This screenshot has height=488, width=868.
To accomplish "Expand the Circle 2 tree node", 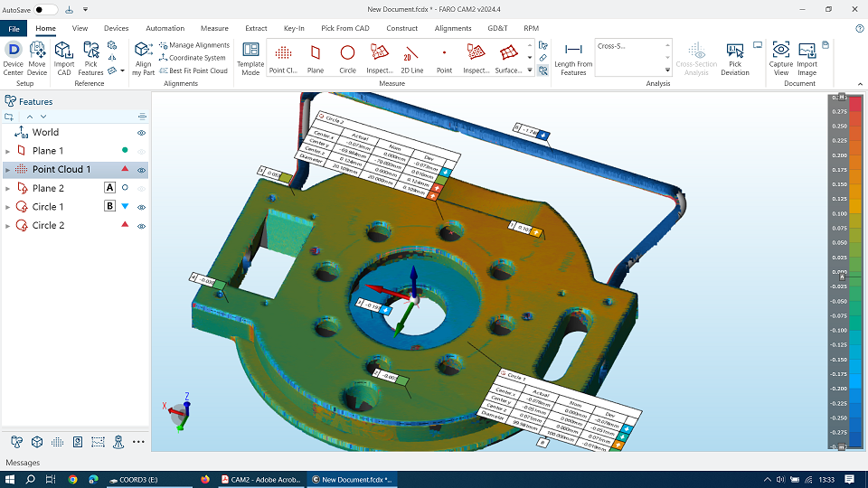I will pos(8,226).
